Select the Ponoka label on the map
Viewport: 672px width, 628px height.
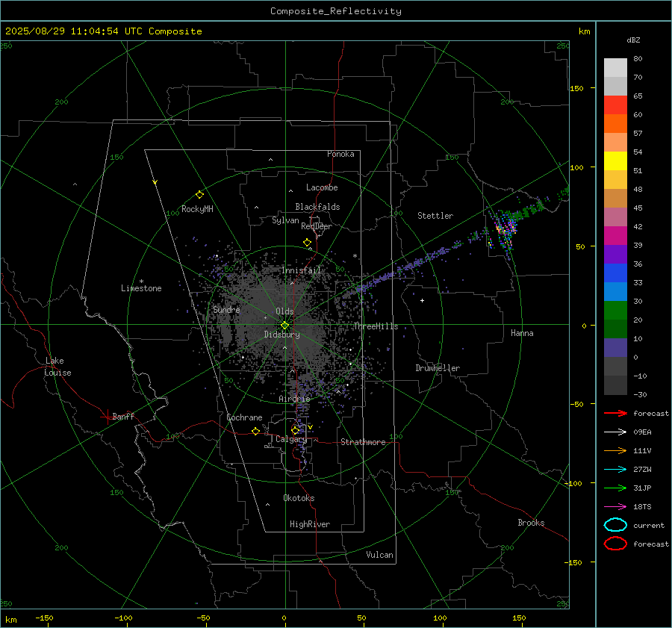pyautogui.click(x=340, y=154)
